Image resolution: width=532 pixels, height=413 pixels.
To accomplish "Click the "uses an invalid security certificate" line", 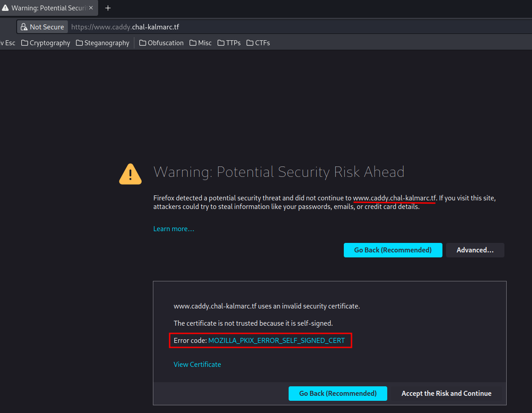I will (x=267, y=306).
